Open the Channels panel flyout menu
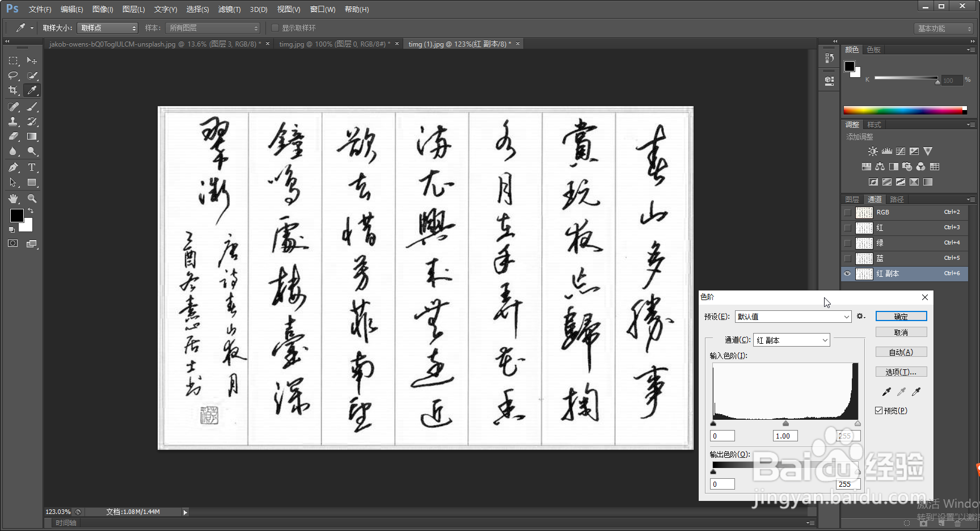This screenshot has height=531, width=980. (970, 200)
